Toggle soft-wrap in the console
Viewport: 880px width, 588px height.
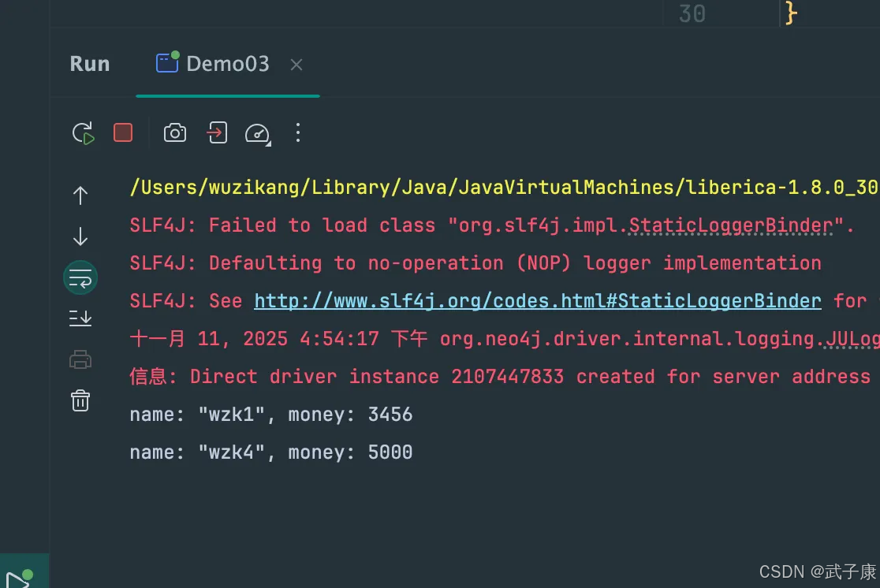click(x=80, y=277)
